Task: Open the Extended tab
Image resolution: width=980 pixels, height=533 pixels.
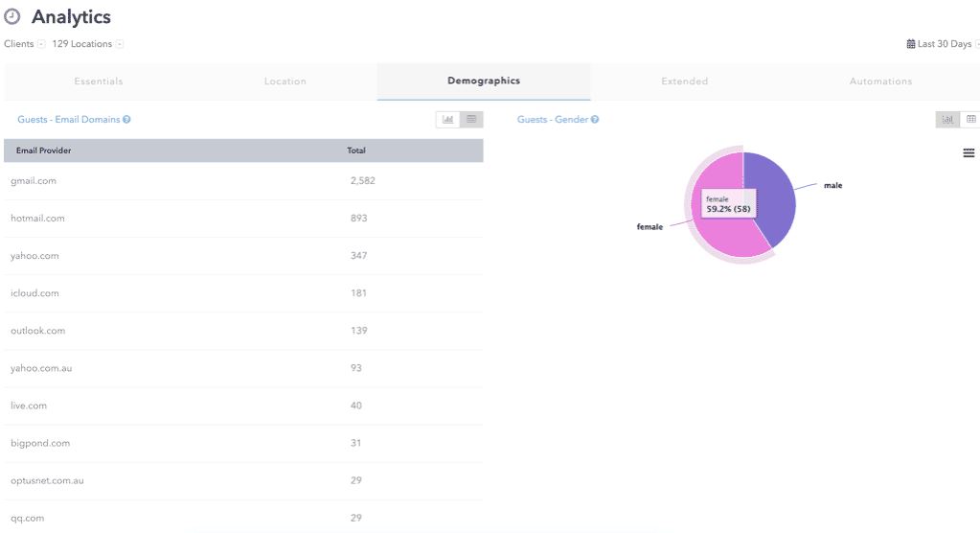Action: click(x=684, y=81)
